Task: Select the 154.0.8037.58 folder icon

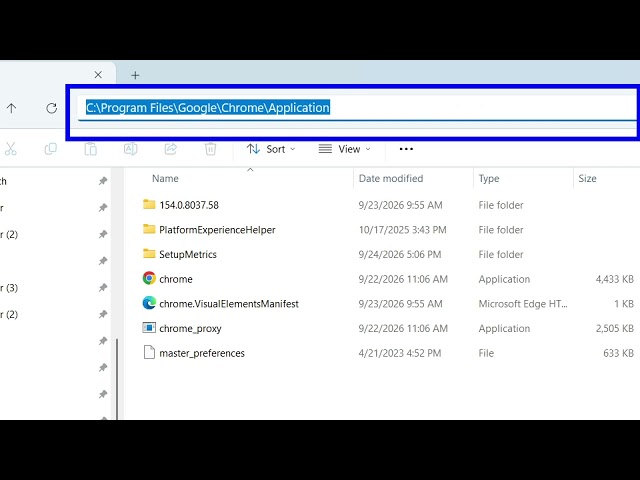Action: 149,204
